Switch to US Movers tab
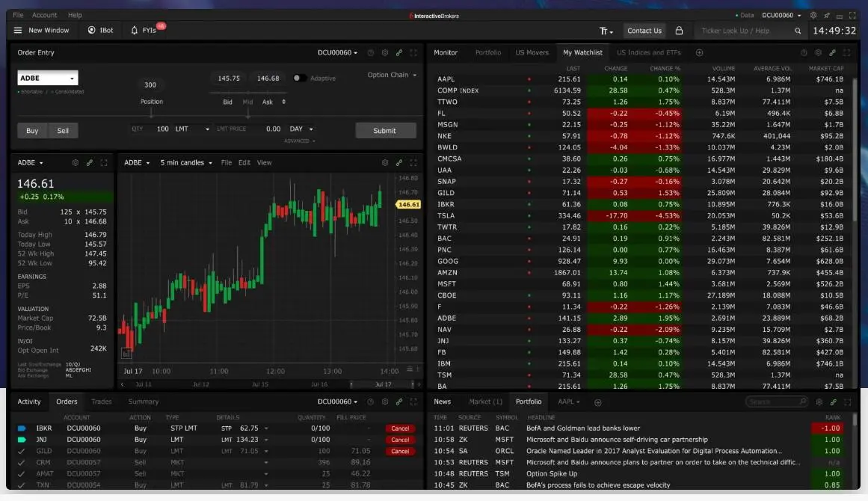868x501 pixels. [532, 52]
